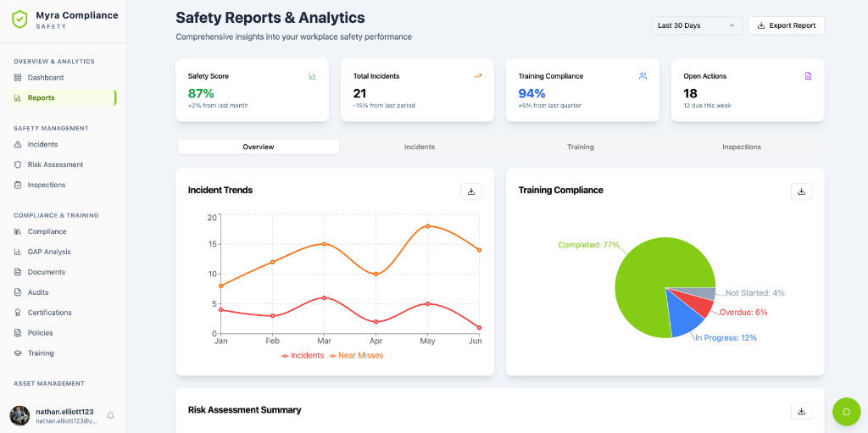Screen dimensions: 868x433
Task: Click the Training Compliance 94% value
Action: tap(532, 93)
